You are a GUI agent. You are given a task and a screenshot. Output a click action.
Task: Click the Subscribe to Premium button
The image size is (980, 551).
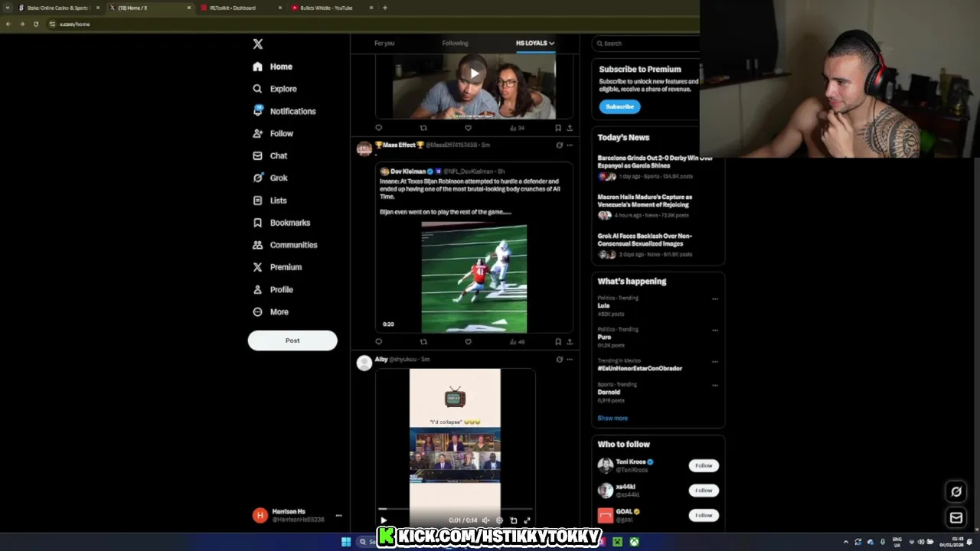pos(619,106)
